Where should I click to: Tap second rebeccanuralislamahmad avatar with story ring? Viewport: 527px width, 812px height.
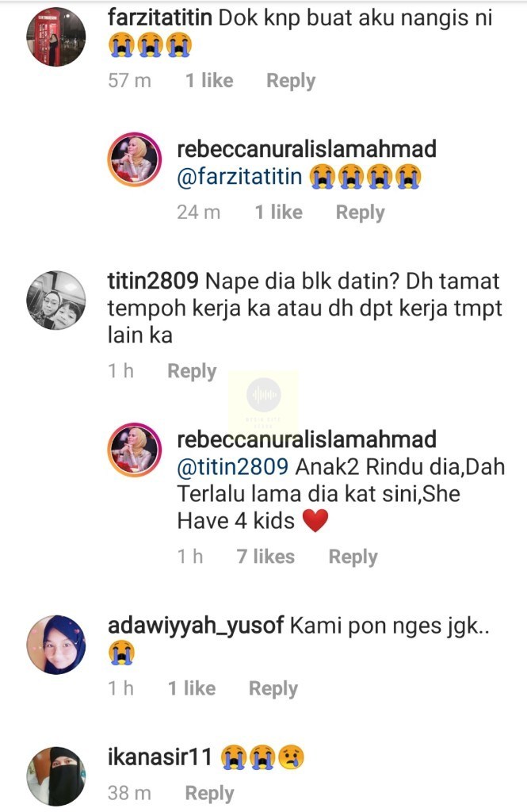click(135, 450)
